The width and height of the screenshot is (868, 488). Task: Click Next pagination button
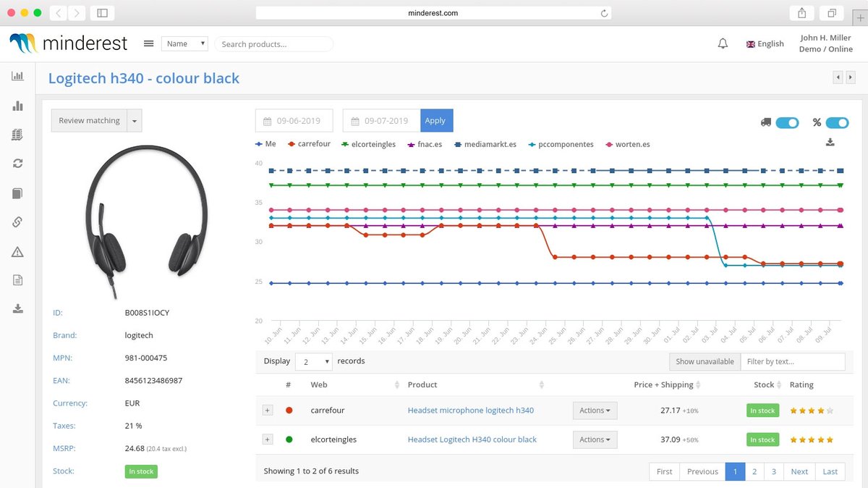coord(799,471)
